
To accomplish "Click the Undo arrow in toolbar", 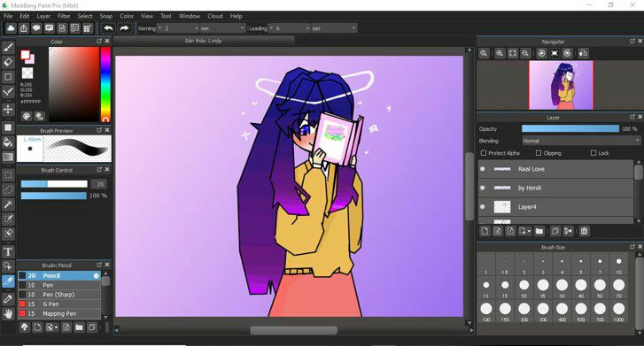I will point(108,28).
